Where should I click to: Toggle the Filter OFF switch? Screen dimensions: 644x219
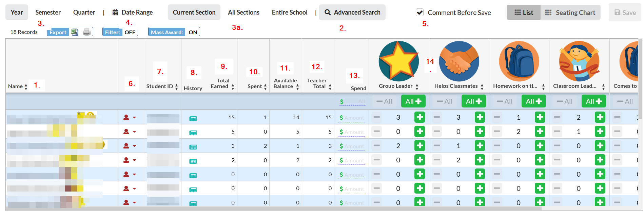point(120,32)
